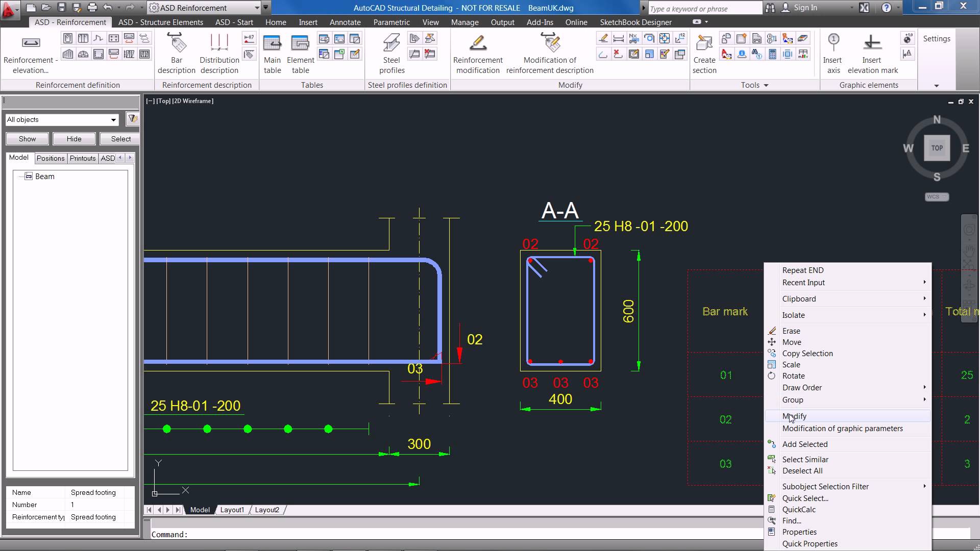This screenshot has width=980, height=551.
Task: Open Reinforcement elevation tool
Action: click(x=31, y=54)
